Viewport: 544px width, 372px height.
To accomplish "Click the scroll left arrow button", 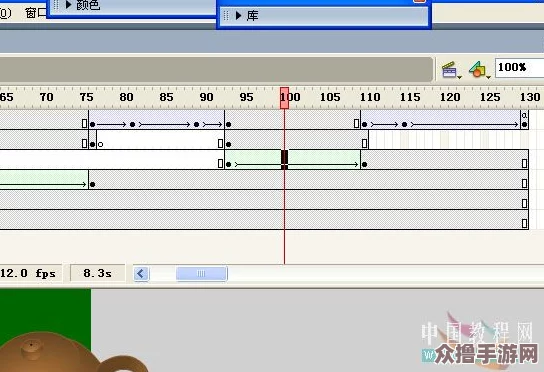I will click(141, 274).
